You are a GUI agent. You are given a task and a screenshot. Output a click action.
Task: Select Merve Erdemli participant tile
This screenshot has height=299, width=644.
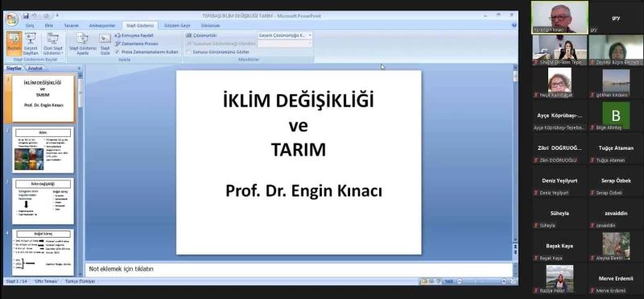tap(616, 279)
